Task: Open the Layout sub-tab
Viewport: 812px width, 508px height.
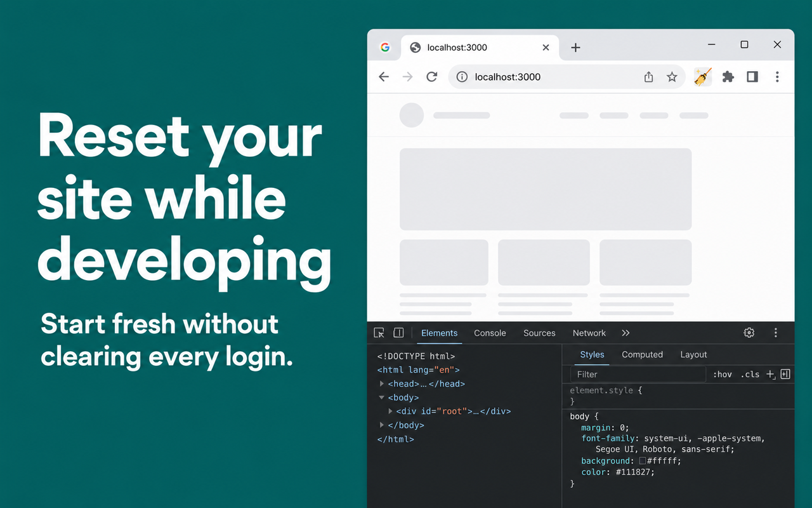Action: [x=693, y=354]
